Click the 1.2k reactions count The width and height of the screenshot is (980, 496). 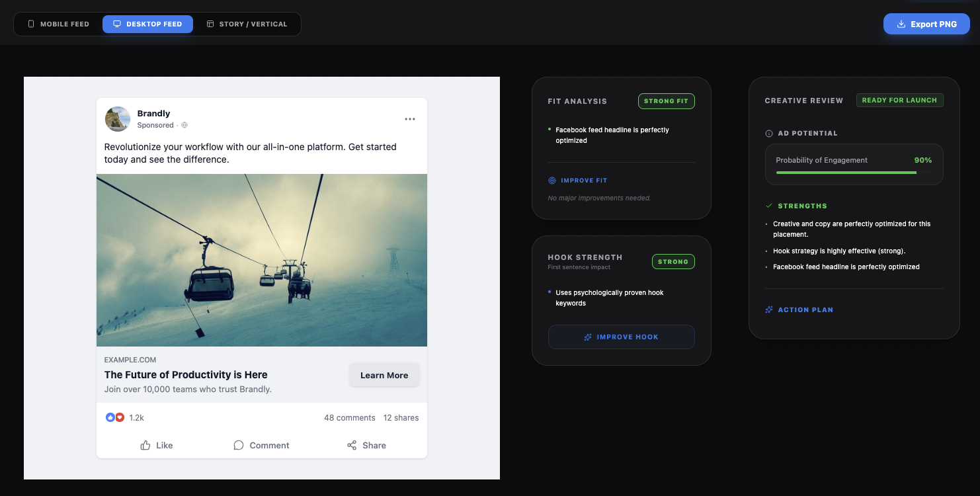point(136,417)
